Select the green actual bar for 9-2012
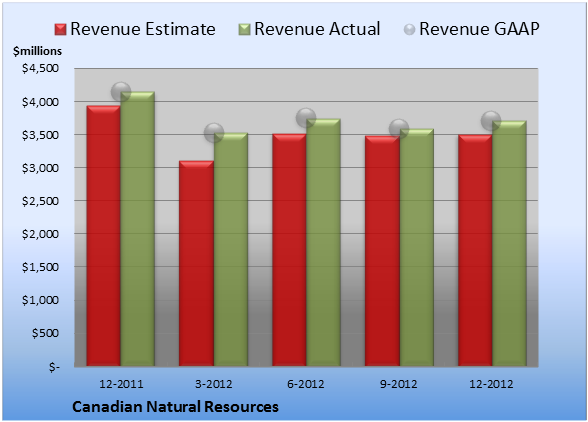 tap(417, 248)
